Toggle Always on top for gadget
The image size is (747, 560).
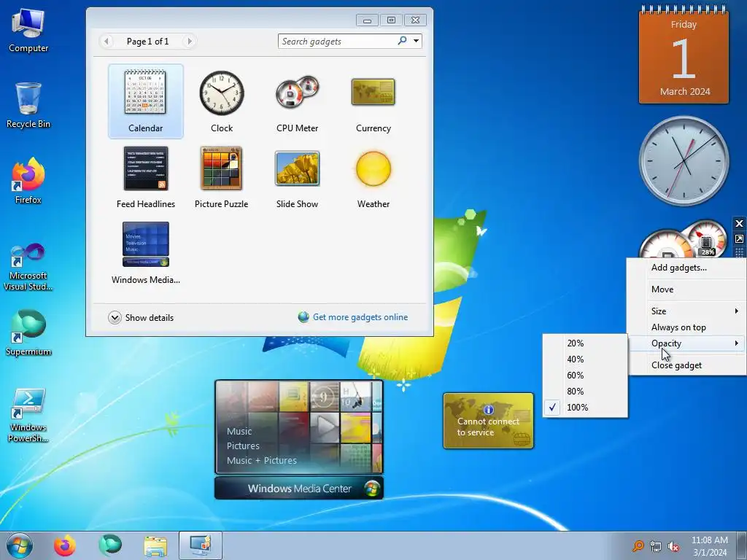click(x=686, y=327)
